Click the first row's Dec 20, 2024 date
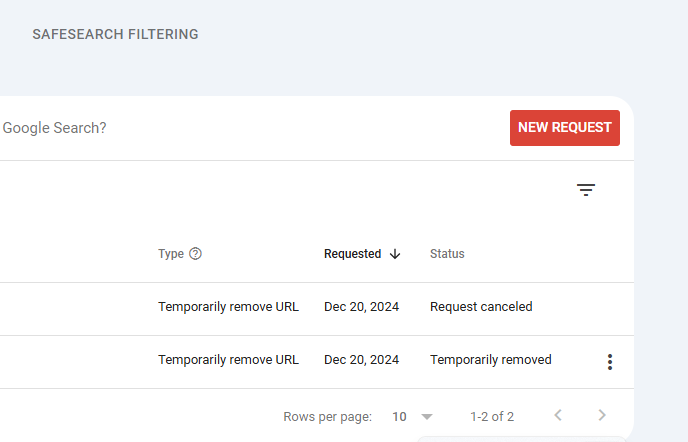 point(361,307)
